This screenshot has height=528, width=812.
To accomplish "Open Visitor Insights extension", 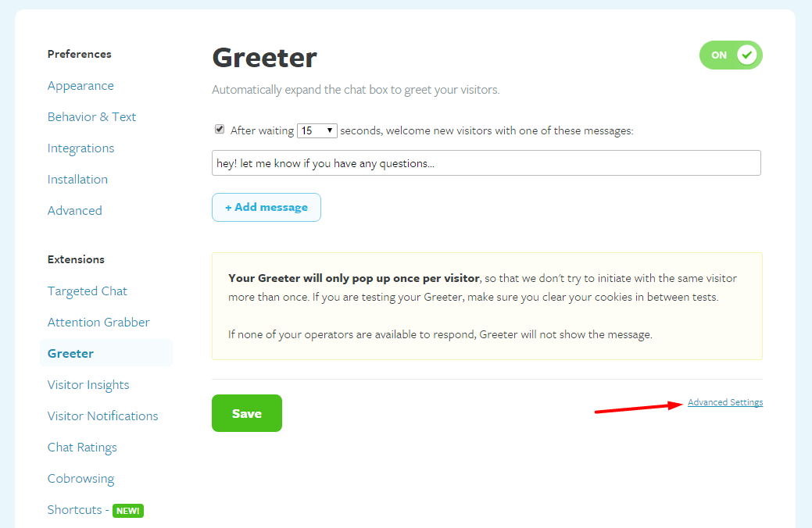I will pyautogui.click(x=88, y=385).
